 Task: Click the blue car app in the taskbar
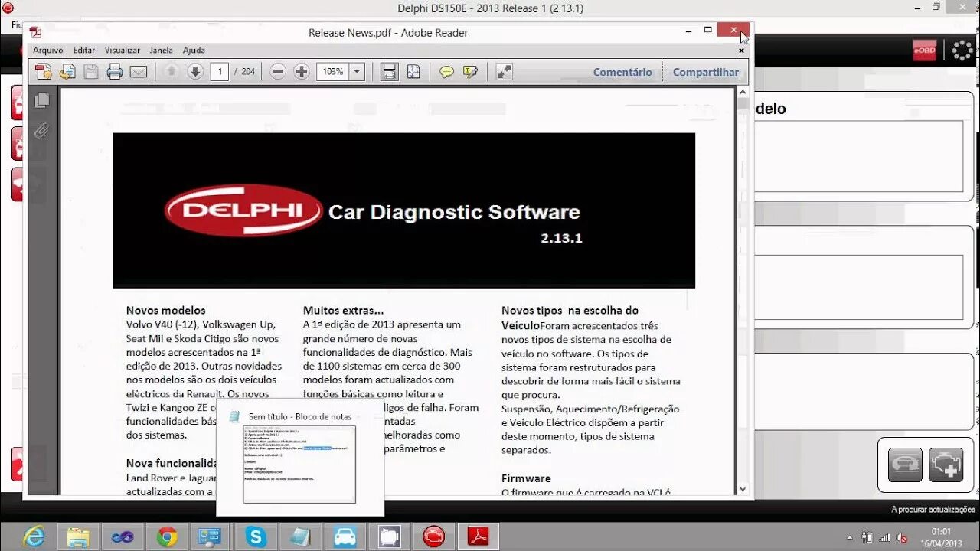pos(345,537)
